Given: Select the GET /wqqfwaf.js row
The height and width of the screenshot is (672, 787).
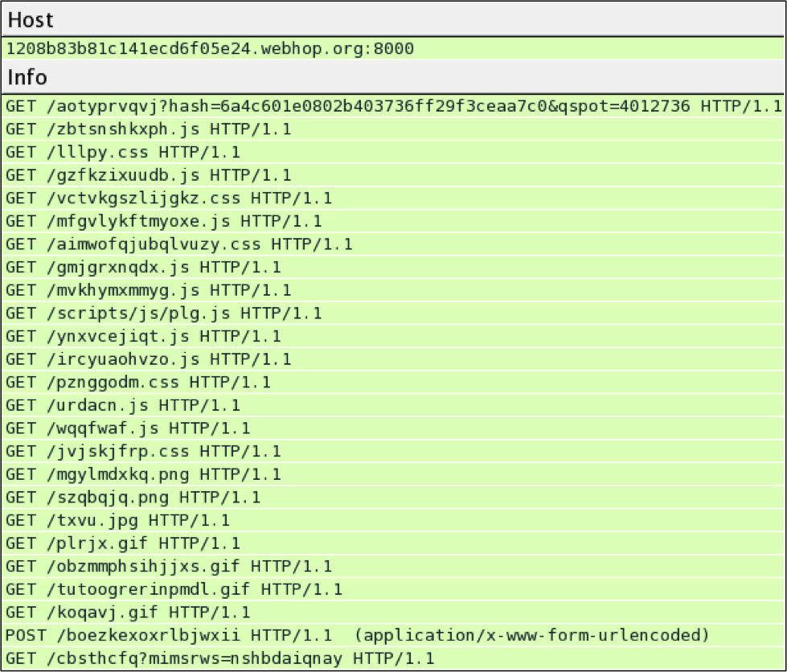Looking at the screenshot, I should 393,428.
